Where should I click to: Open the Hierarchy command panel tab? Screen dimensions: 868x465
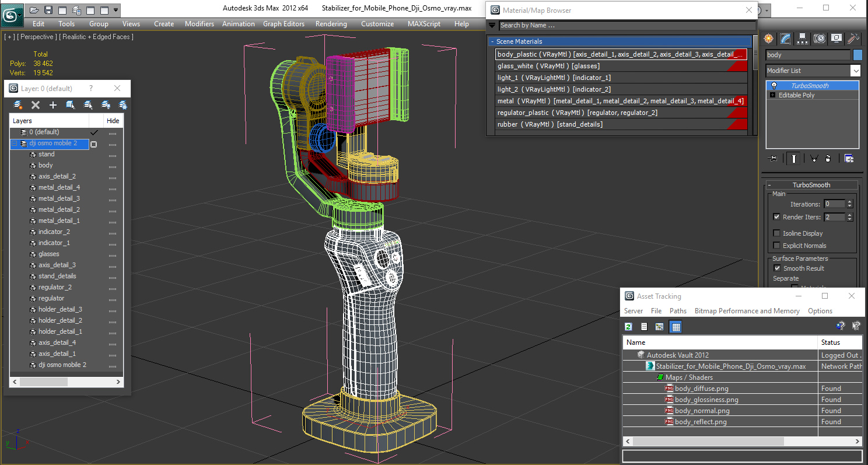coord(803,39)
